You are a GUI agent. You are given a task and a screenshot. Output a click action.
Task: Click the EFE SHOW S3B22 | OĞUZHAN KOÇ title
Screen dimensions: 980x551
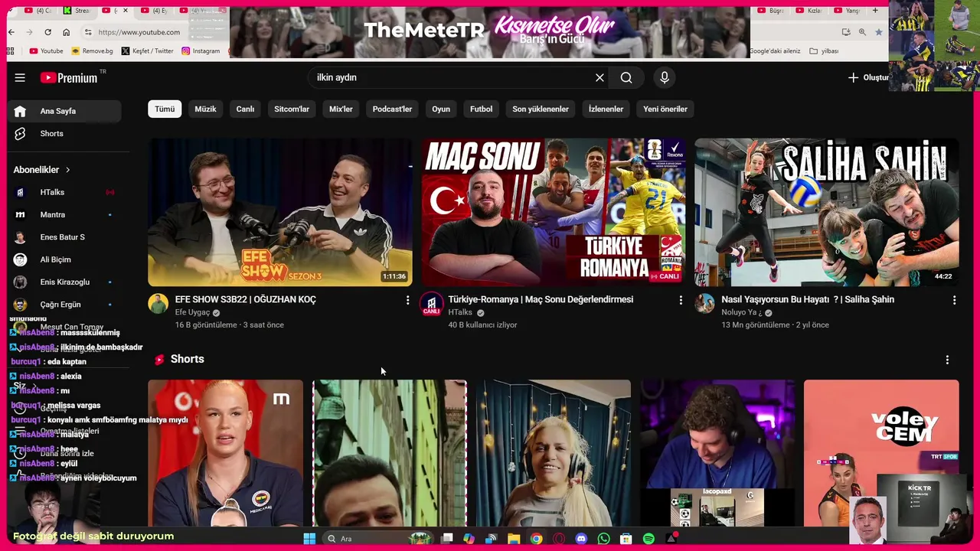(246, 299)
